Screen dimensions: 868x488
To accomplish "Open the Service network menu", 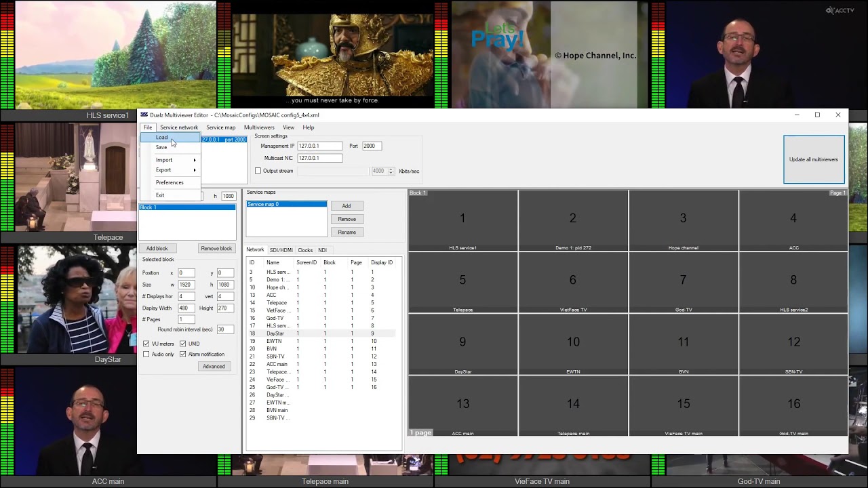I will (179, 127).
